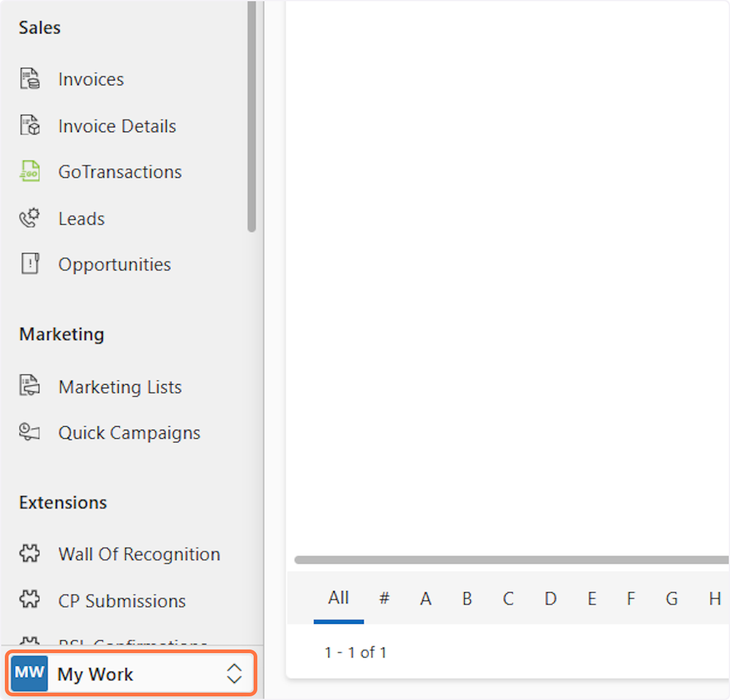Click the Invoice Details icon

coord(30,125)
